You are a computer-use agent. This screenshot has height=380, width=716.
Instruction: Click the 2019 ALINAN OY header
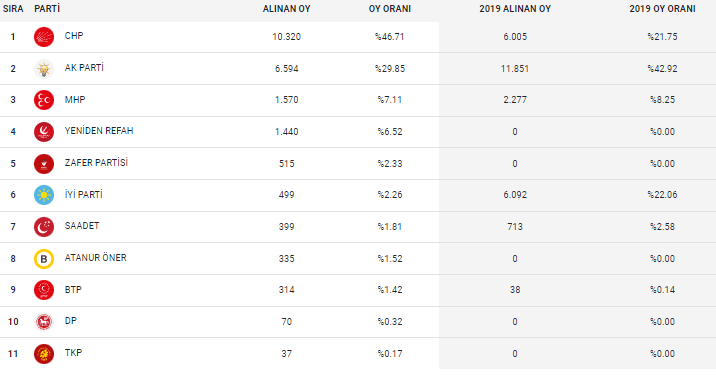pyautogui.click(x=515, y=9)
